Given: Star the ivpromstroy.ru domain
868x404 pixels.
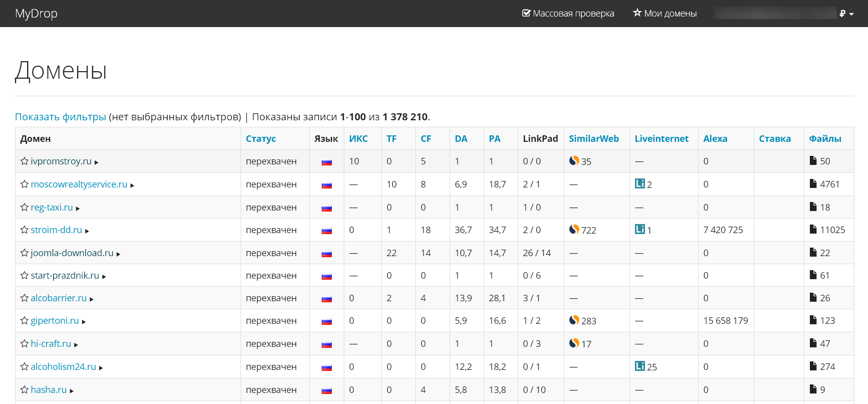Looking at the screenshot, I should 24,161.
